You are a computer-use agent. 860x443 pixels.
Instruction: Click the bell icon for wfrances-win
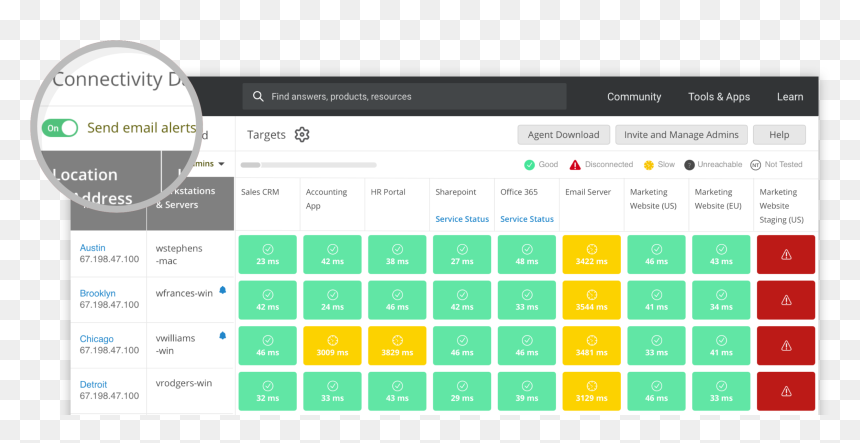click(223, 290)
